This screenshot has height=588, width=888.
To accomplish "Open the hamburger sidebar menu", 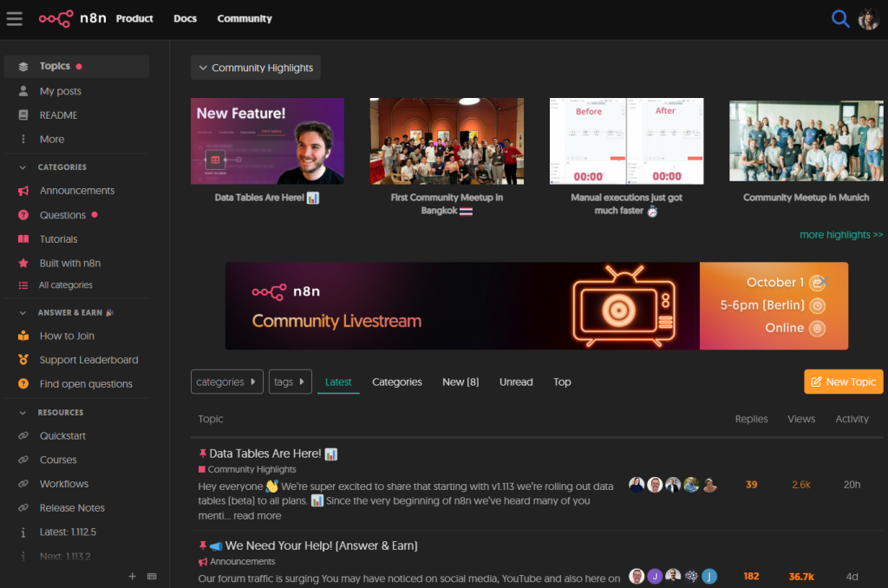I will (14, 18).
